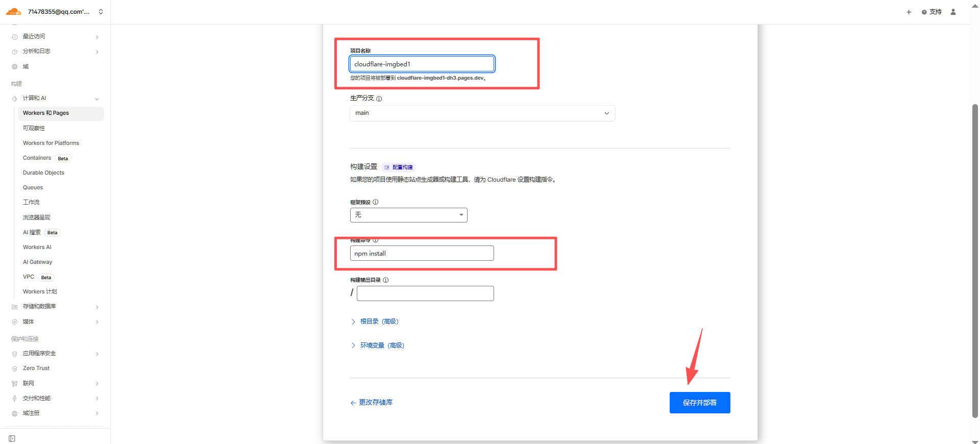Click the 存储和数据库 icon
This screenshot has height=444, width=980.
15,307
